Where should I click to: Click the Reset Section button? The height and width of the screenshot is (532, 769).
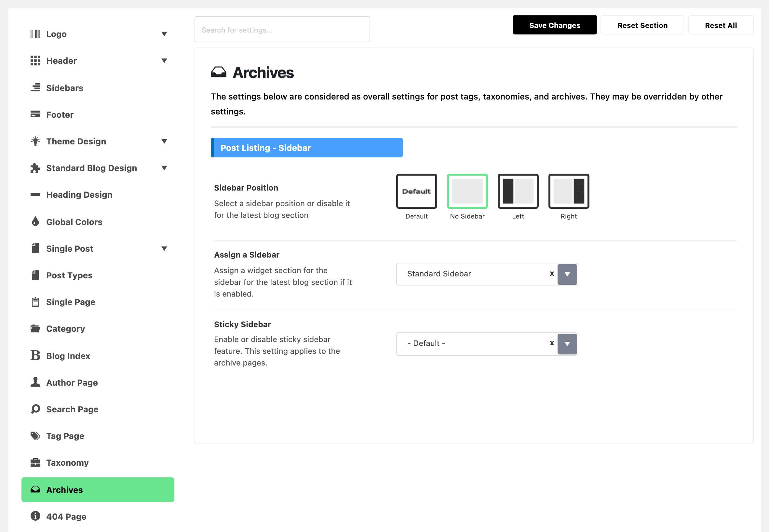[x=642, y=25]
